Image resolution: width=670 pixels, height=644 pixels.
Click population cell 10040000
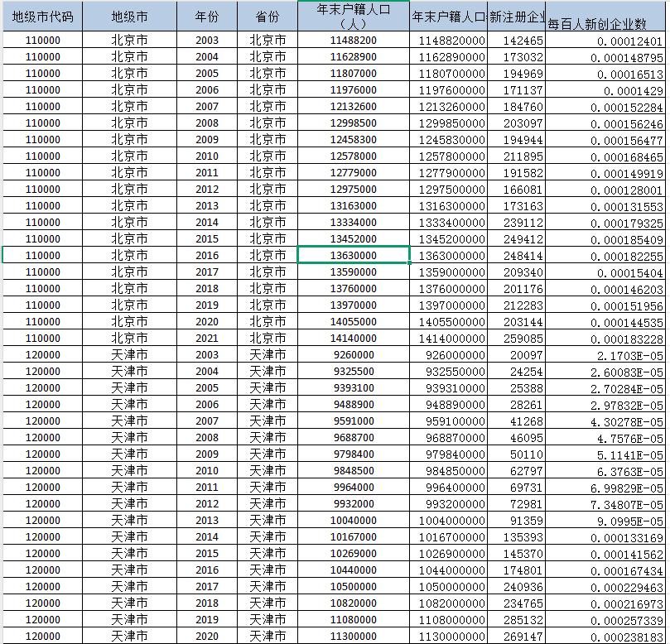354,521
